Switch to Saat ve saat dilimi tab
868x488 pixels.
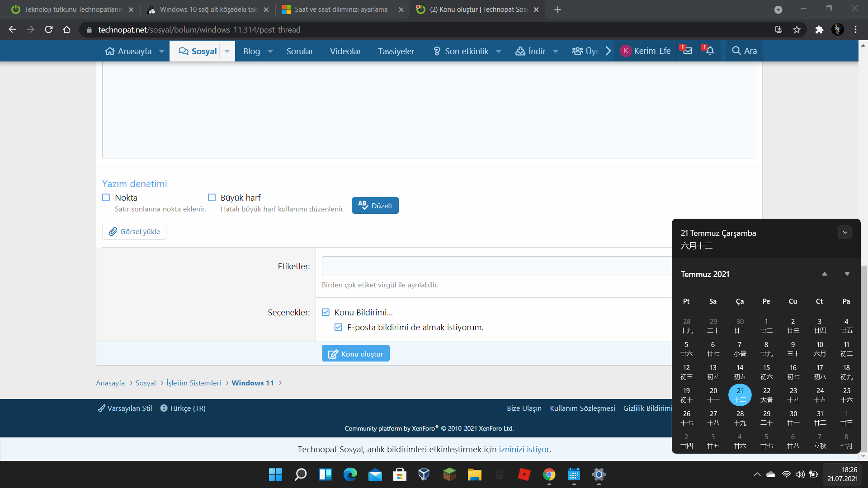(x=341, y=9)
